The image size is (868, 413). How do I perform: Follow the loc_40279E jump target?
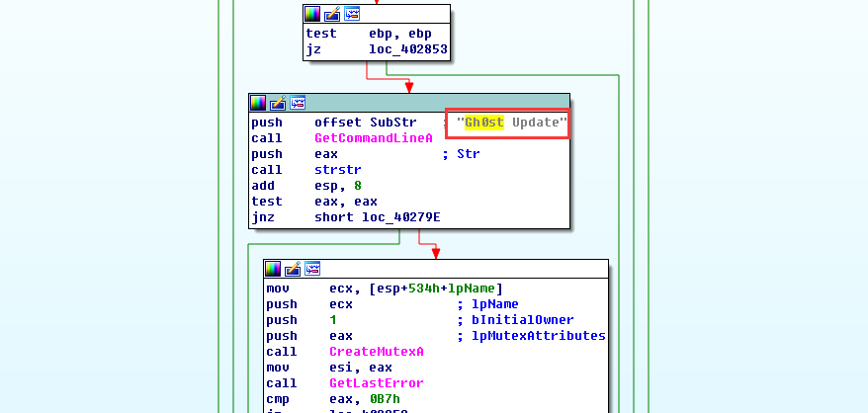tap(401, 217)
